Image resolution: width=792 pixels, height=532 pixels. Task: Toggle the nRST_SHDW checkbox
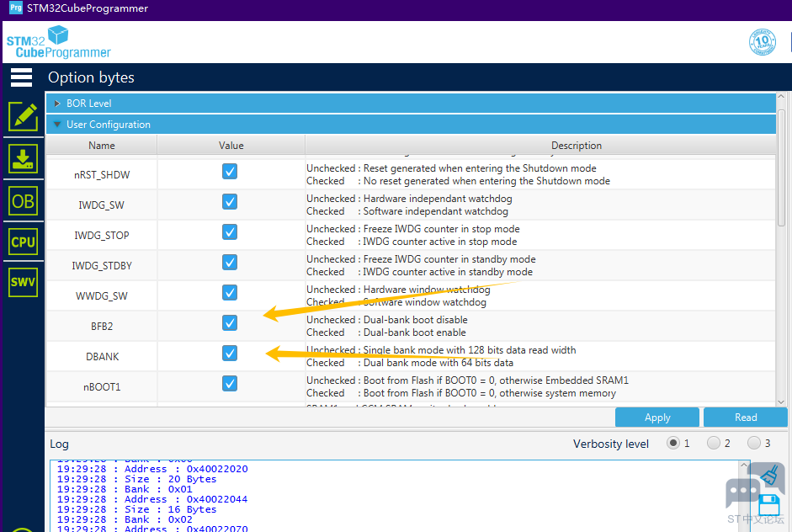click(230, 171)
